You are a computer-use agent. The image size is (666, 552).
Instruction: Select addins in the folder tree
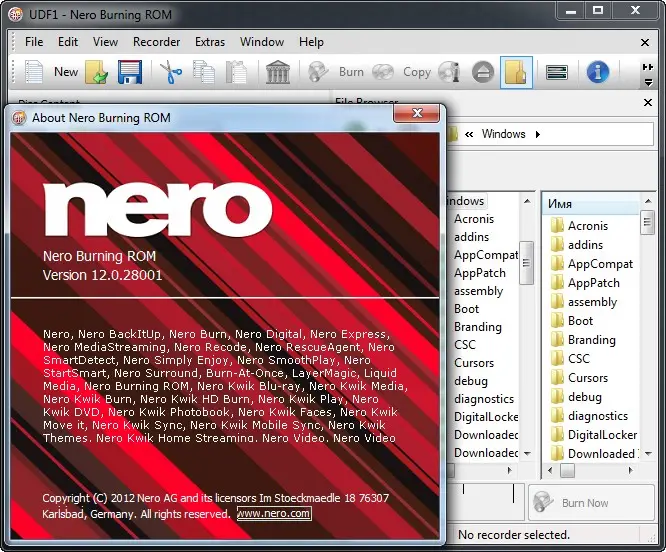click(x=471, y=237)
